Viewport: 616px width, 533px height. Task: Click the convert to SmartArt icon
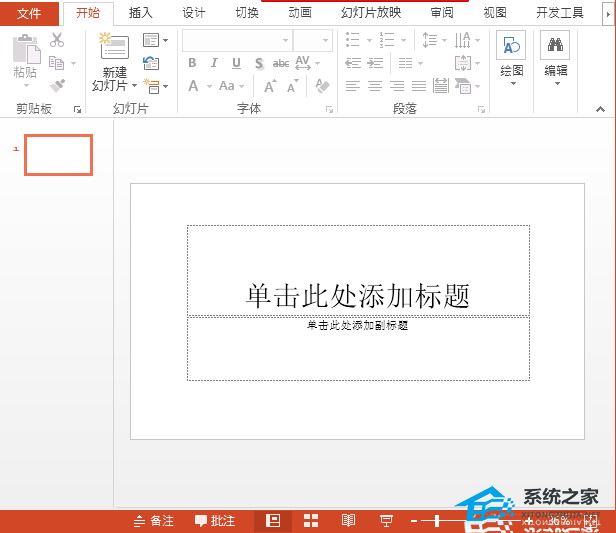tap(463, 86)
